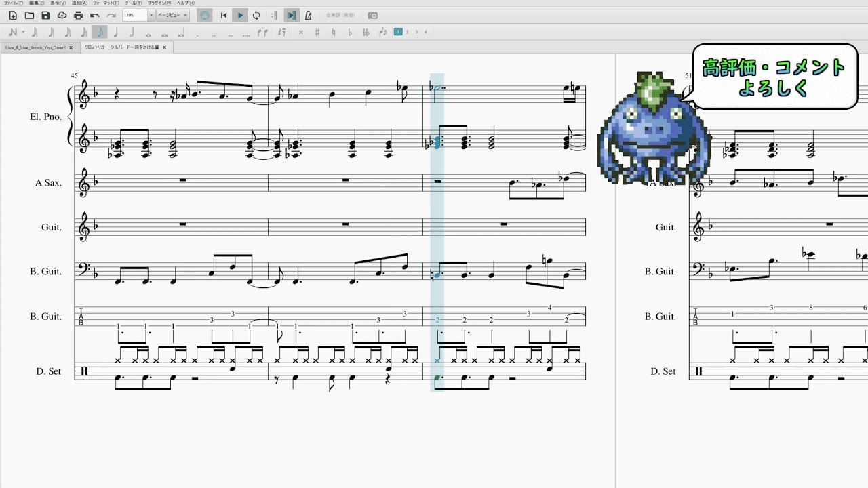Select voice 1 button
The width and height of the screenshot is (868, 488).
(x=398, y=32)
